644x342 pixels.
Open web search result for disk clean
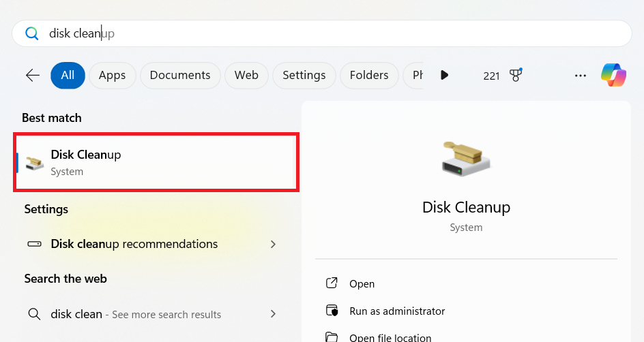tap(152, 314)
